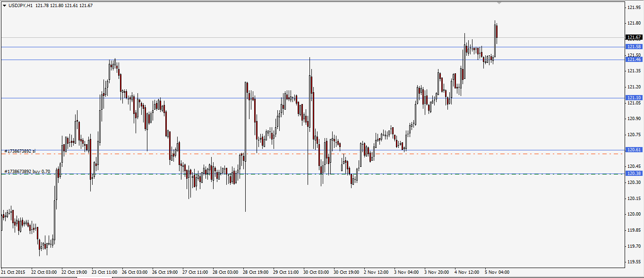This screenshot has width=644, height=278.
Task: Select the blue level label 120.61
Action: click(634, 149)
